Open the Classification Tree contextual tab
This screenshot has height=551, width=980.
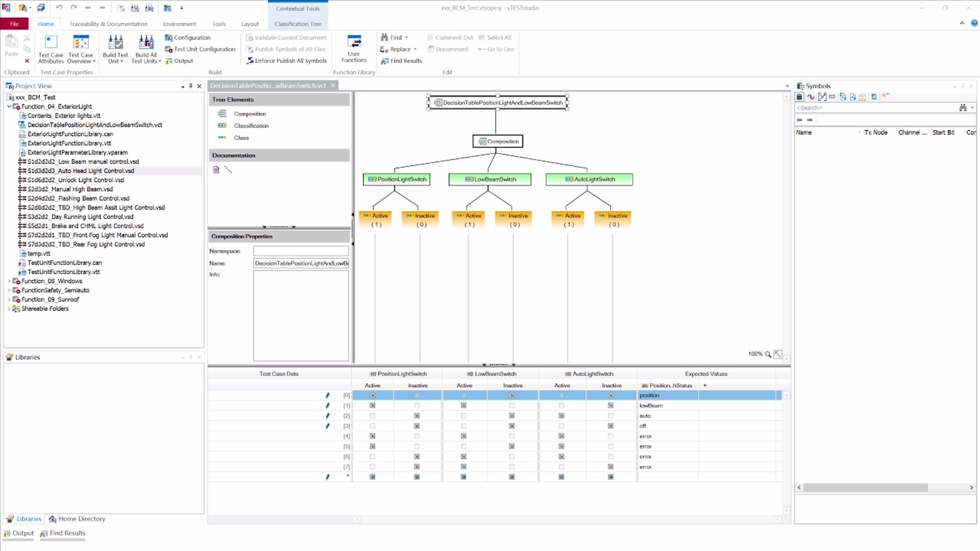click(298, 24)
